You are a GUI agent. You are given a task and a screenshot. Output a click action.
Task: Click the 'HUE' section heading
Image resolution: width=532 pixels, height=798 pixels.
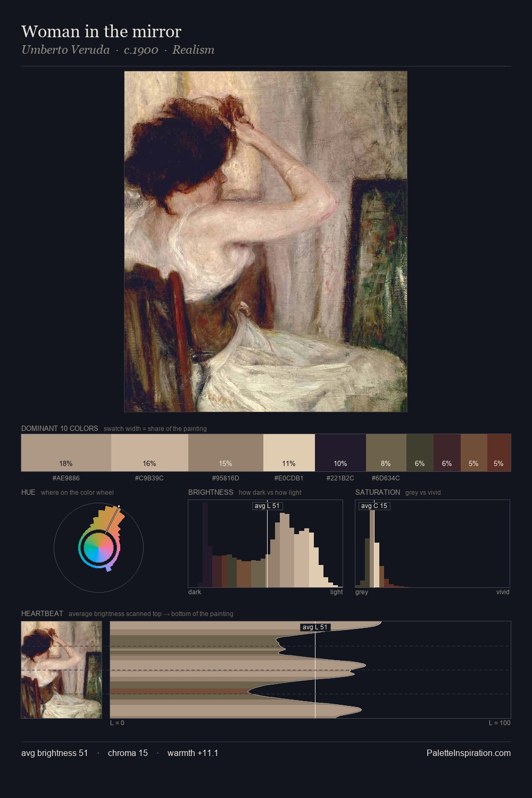[28, 492]
